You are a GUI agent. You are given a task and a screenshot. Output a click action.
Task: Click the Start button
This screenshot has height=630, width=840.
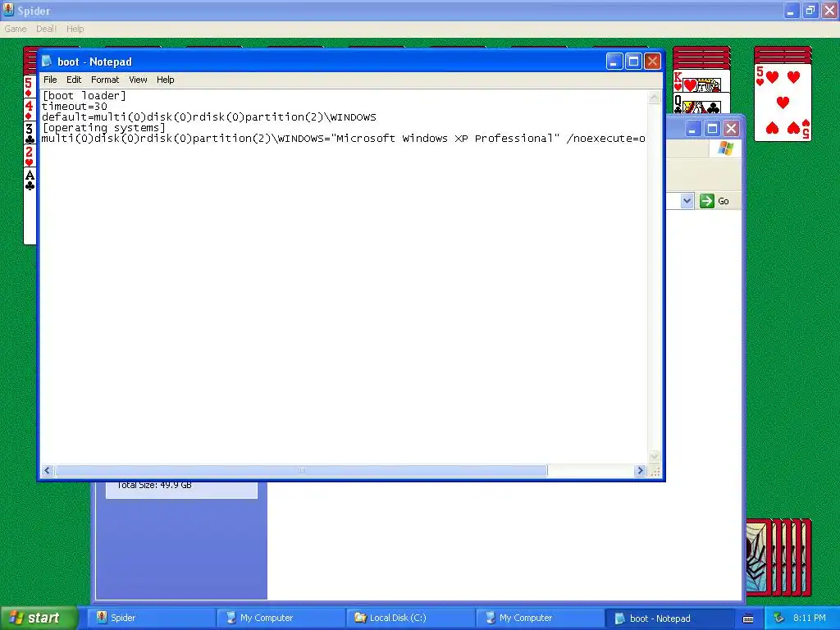39,618
